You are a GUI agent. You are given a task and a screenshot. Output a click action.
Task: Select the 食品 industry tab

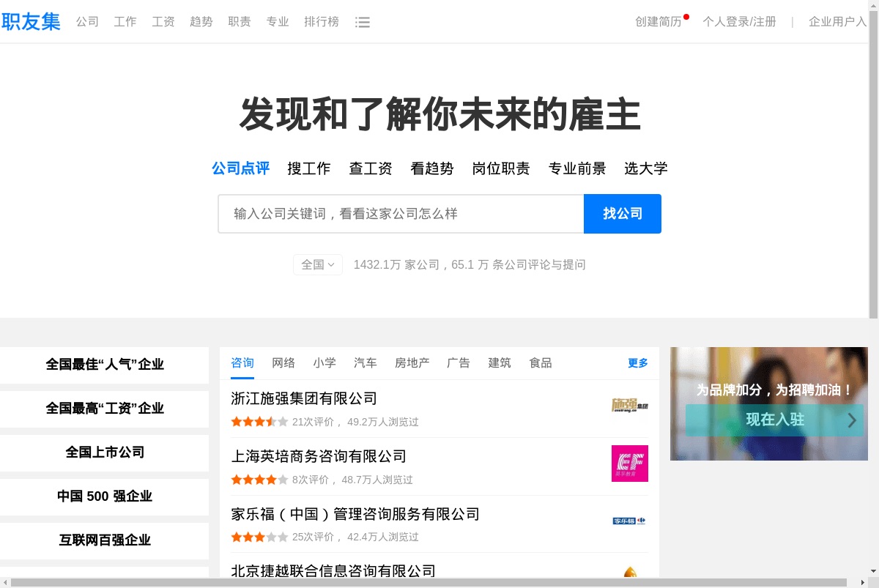541,363
